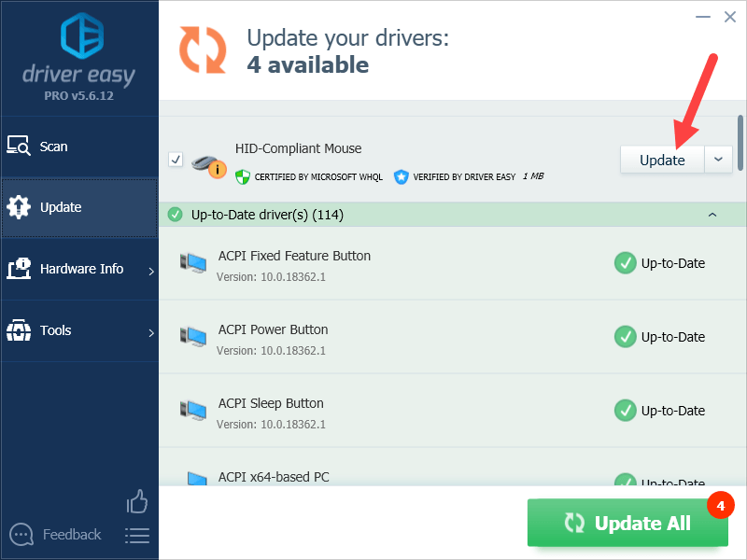Click the Update All button

click(x=627, y=523)
